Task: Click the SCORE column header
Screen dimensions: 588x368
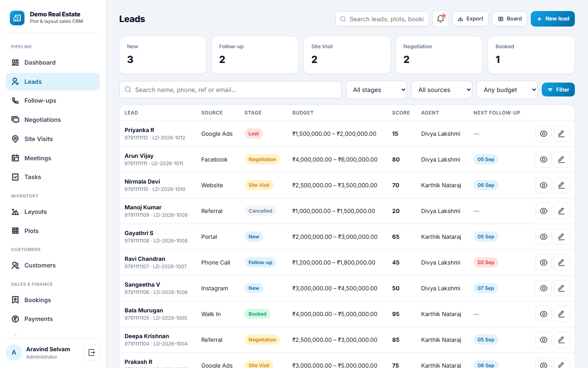Action: [401, 113]
